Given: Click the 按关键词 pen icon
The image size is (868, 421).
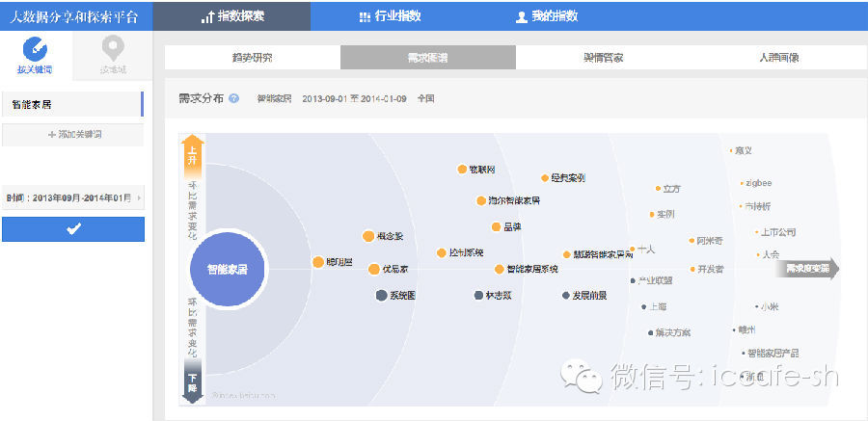Looking at the screenshot, I should (x=35, y=49).
